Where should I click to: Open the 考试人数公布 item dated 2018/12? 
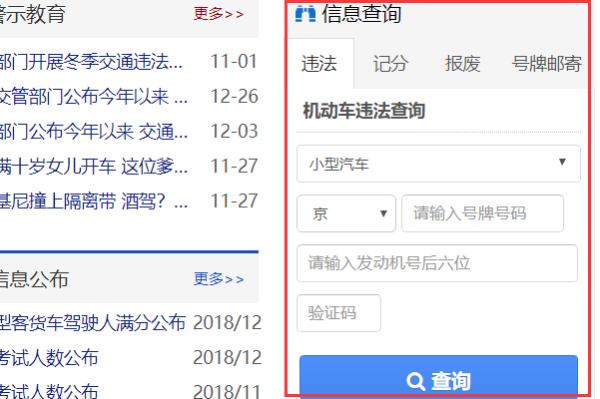(49, 358)
